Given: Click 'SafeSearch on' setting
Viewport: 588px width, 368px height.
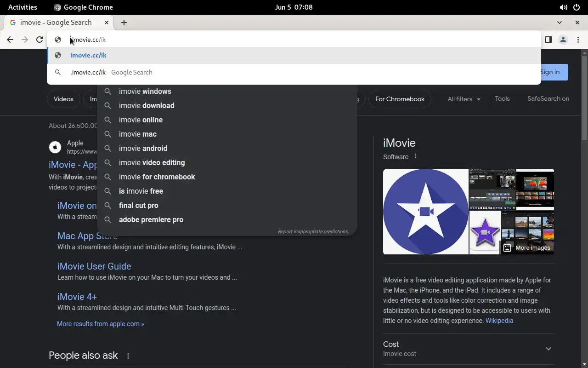Looking at the screenshot, I should pyautogui.click(x=548, y=98).
